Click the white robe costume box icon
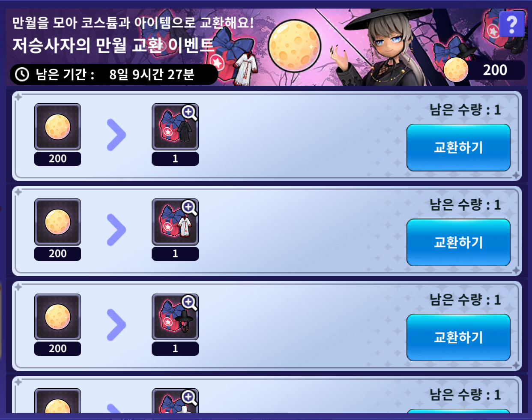532x420 pixels. coord(175,222)
